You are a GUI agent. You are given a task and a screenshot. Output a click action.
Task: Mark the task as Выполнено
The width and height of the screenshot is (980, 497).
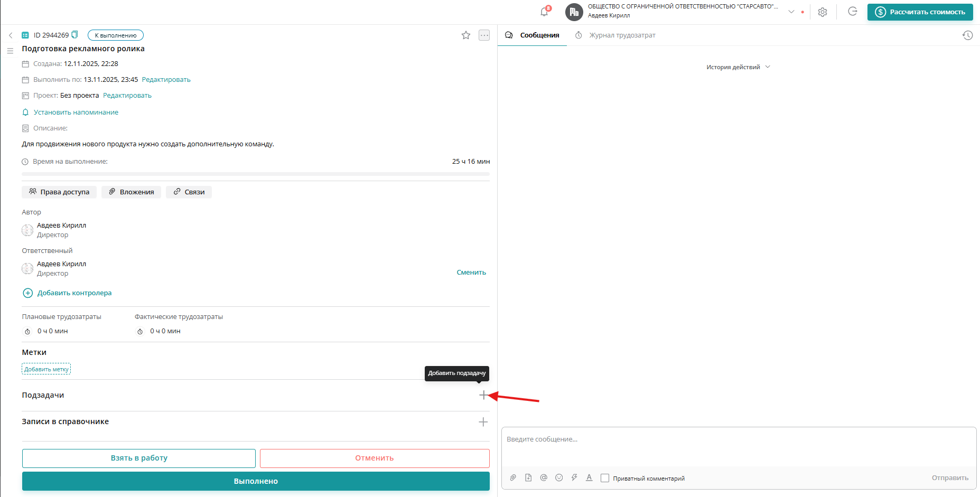click(x=256, y=481)
